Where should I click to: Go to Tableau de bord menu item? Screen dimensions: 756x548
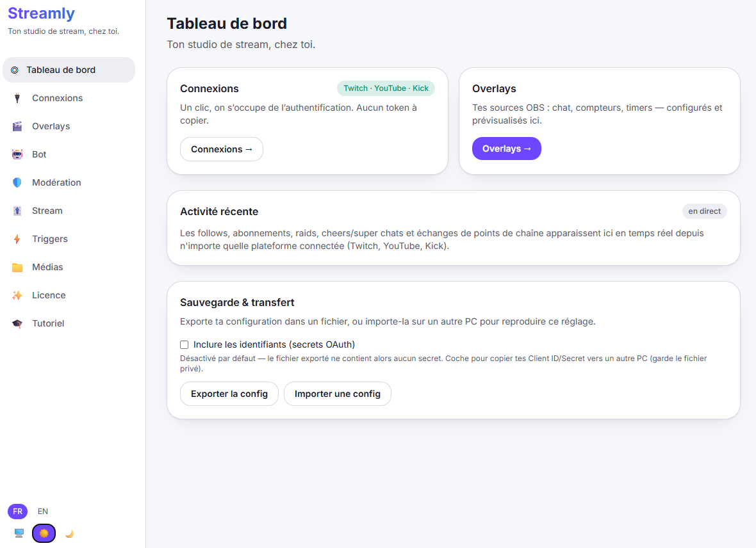pos(69,70)
